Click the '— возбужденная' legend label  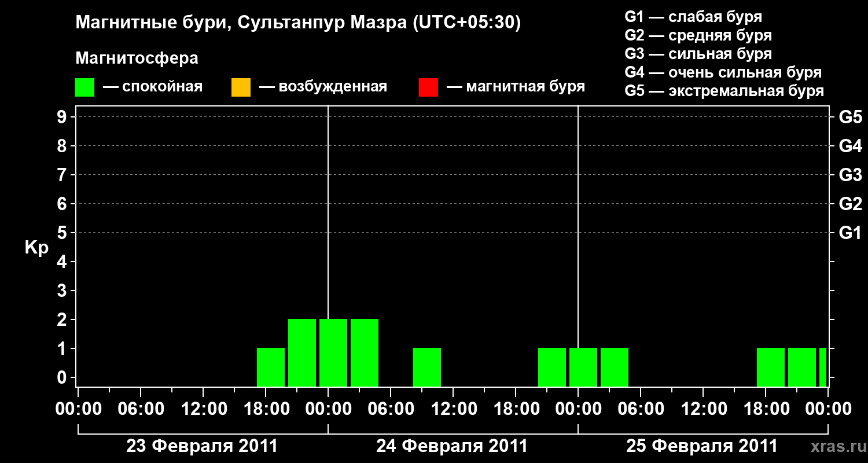[323, 87]
